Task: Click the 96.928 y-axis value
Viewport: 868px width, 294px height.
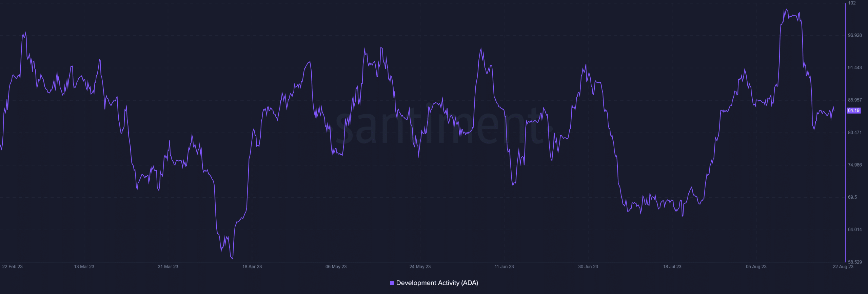Action: point(855,35)
